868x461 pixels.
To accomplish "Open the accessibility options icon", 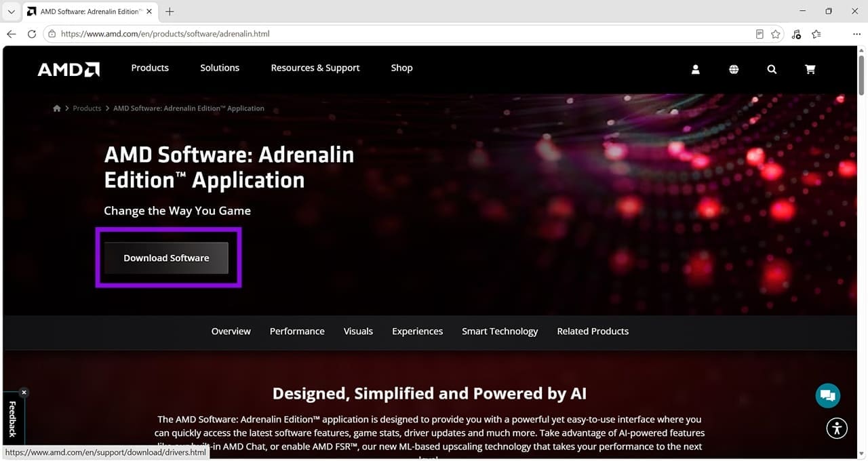I will coord(837,428).
